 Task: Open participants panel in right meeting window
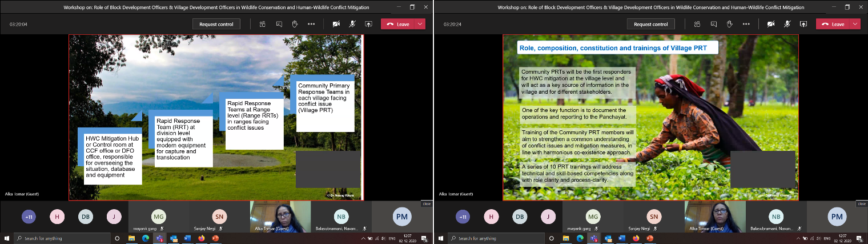click(697, 24)
